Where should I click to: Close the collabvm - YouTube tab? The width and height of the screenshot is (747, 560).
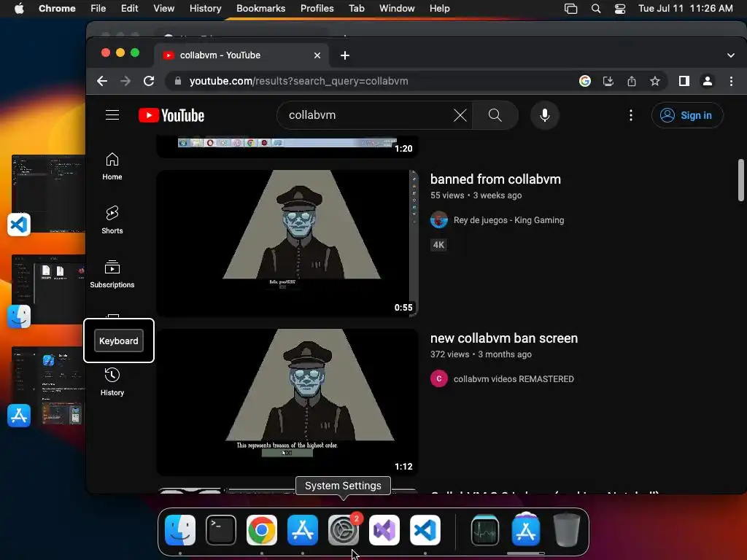[317, 55]
